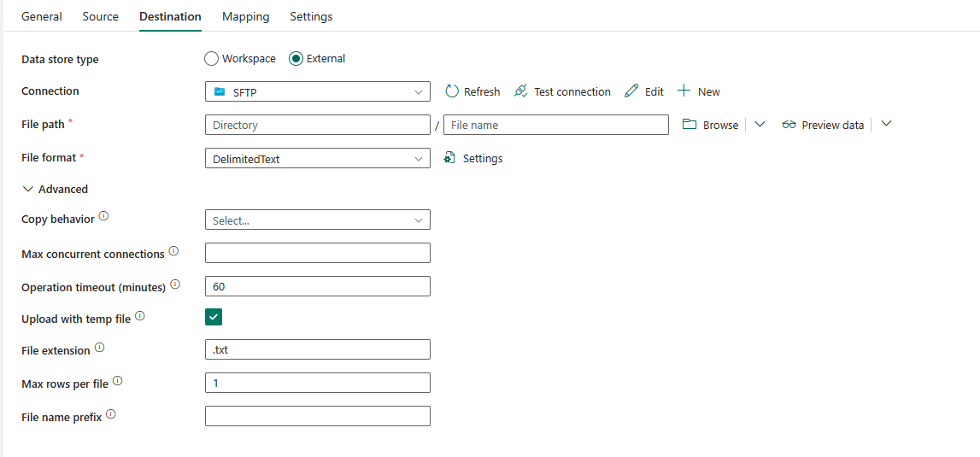Image resolution: width=980 pixels, height=457 pixels.
Task: Uncheck Upload with temp file checkbox
Action: pos(214,318)
